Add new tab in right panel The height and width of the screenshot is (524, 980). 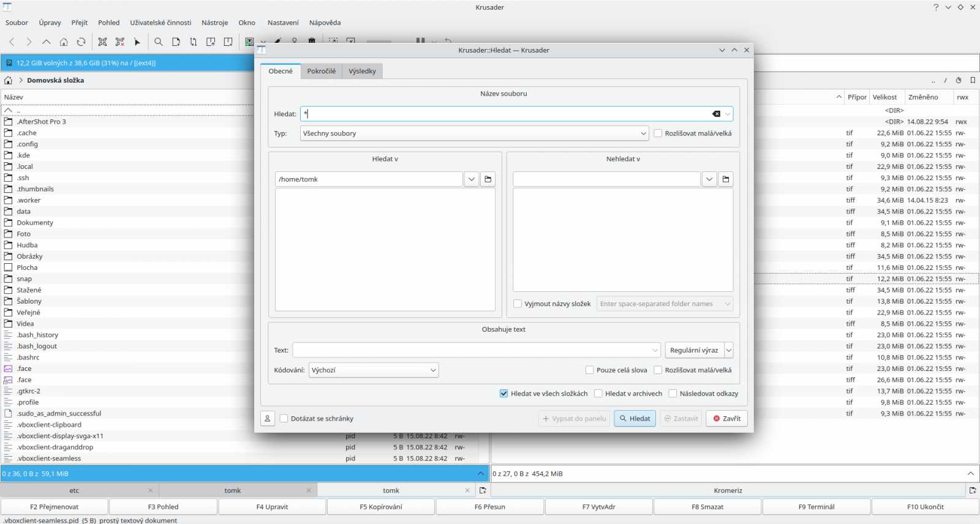(x=973, y=490)
